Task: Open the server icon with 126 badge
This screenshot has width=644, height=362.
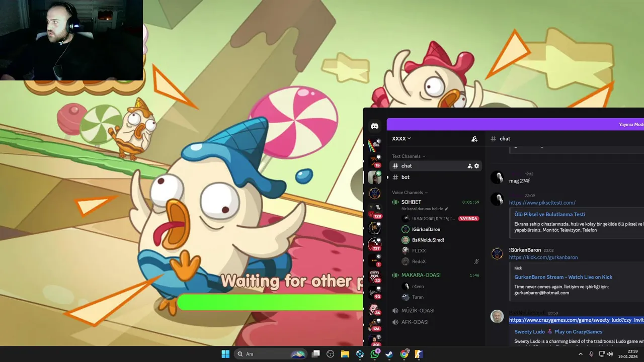Action: click(x=374, y=325)
